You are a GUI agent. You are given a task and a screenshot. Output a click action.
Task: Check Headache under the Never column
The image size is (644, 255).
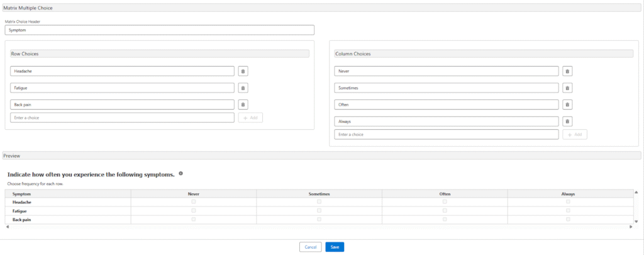pyautogui.click(x=194, y=202)
